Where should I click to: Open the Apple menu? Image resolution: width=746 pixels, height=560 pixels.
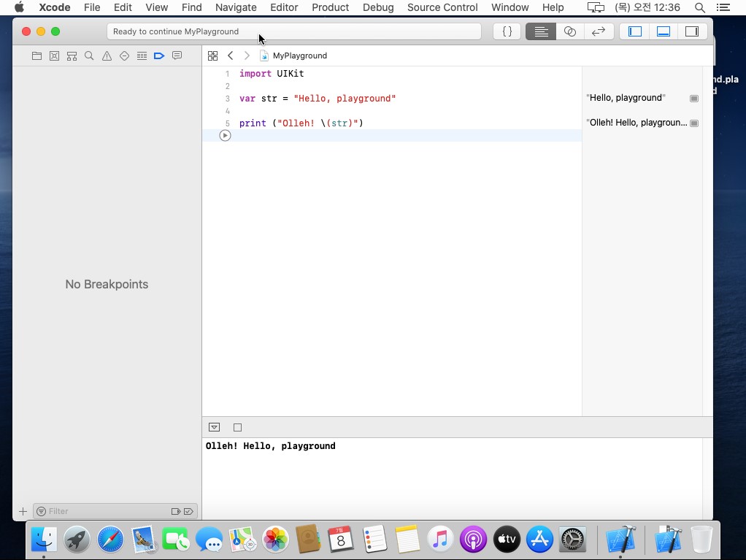[19, 7]
